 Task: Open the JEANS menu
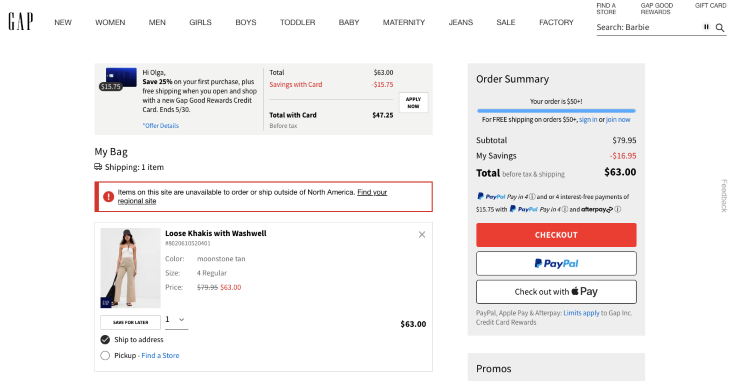pos(461,22)
